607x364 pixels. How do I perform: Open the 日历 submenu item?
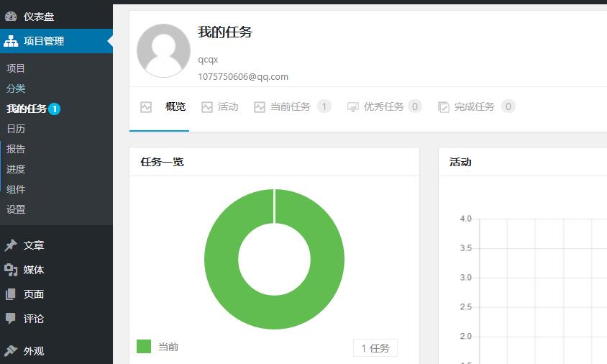tap(16, 129)
